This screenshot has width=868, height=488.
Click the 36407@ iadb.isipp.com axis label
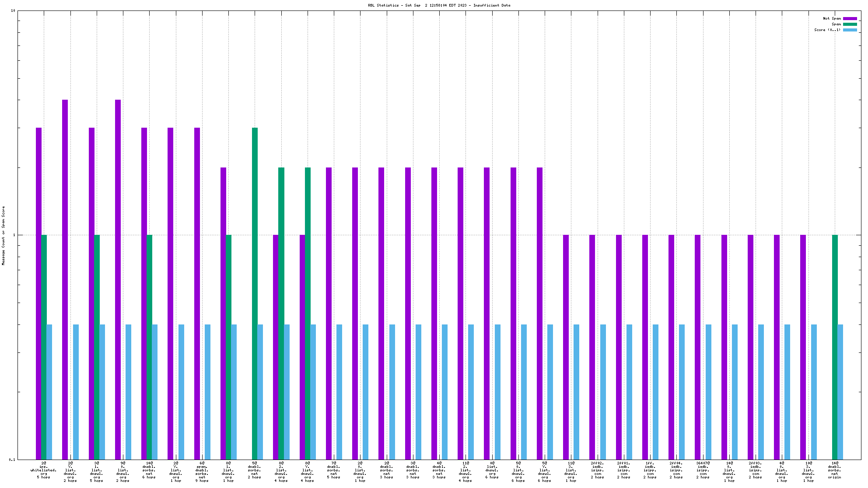703,470
